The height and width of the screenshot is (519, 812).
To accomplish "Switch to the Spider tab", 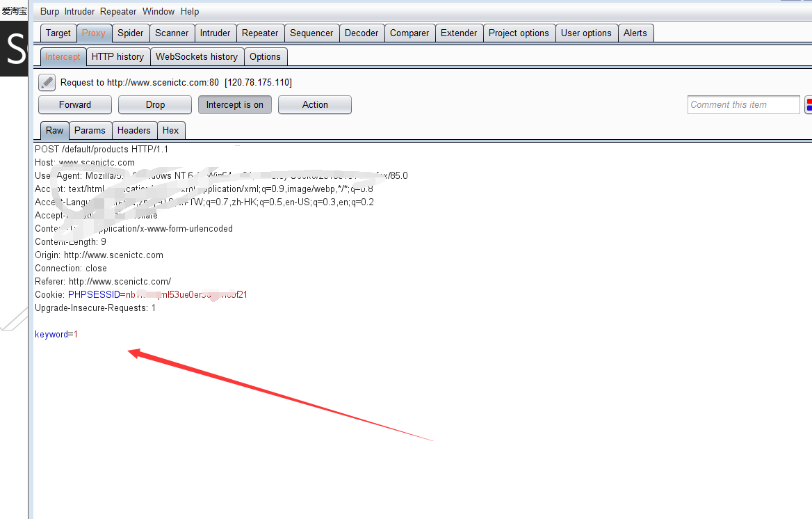I will [x=131, y=33].
